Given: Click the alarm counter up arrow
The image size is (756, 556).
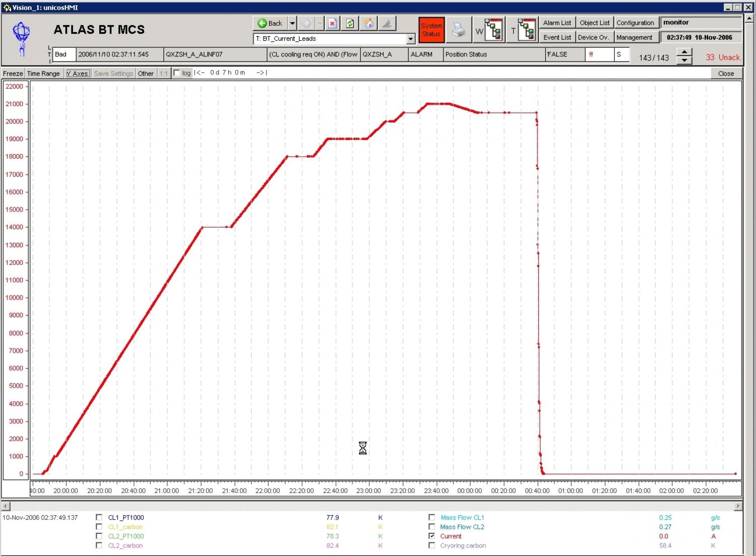Looking at the screenshot, I should point(684,52).
